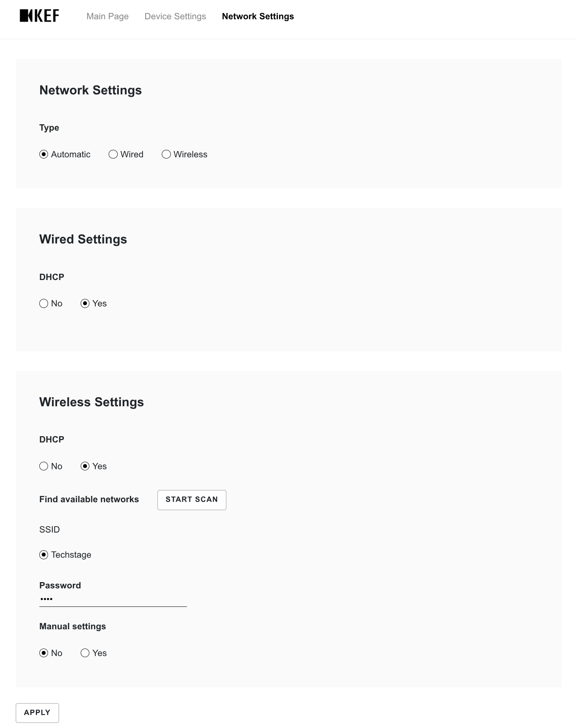Click the Apply button
The height and width of the screenshot is (728, 577).
37,713
